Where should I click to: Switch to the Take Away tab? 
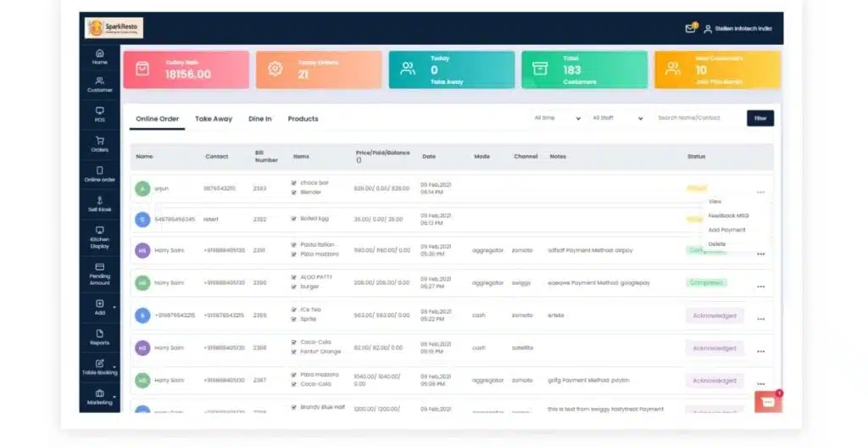(x=214, y=119)
